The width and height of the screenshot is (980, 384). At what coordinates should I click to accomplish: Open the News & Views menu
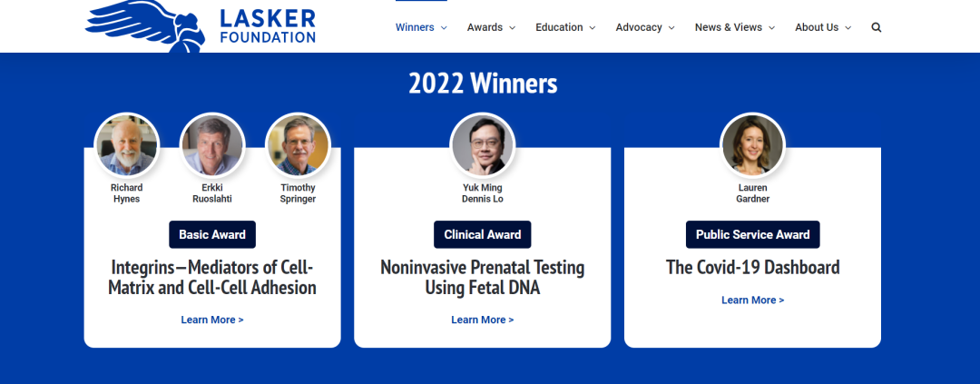tap(735, 27)
